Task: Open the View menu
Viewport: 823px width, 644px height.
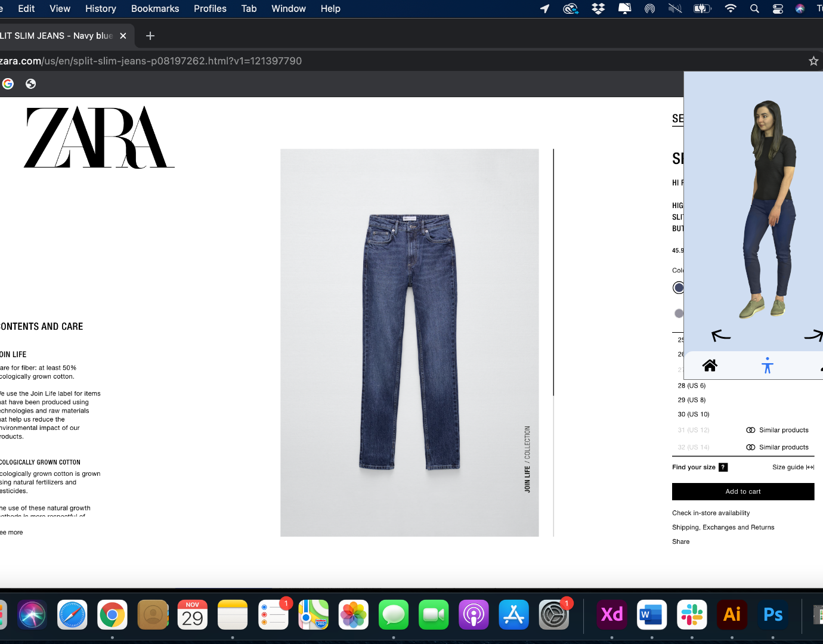Action: (60, 8)
